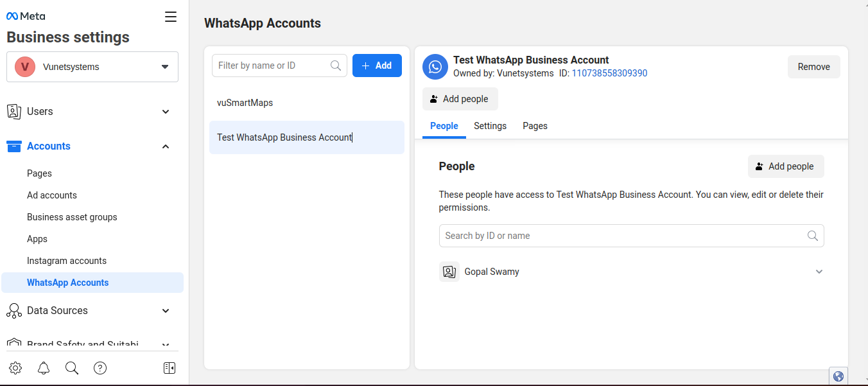Image resolution: width=868 pixels, height=386 pixels.
Task: Toggle the sidebar collapse panel icon
Action: [169, 368]
